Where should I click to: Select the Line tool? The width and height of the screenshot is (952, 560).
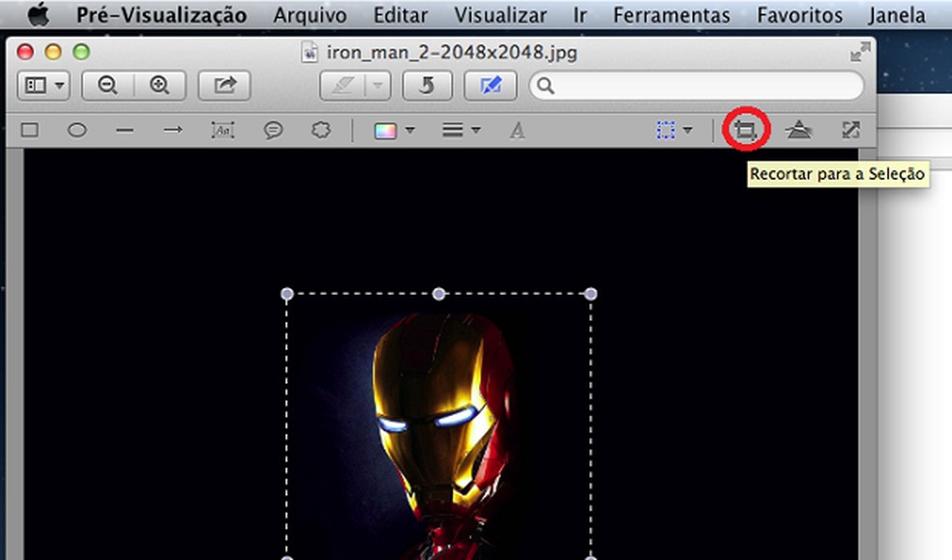(125, 131)
